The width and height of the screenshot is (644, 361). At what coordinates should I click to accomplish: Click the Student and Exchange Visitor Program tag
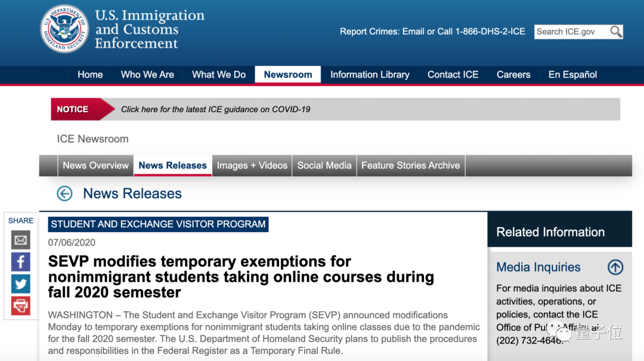pos(158,224)
